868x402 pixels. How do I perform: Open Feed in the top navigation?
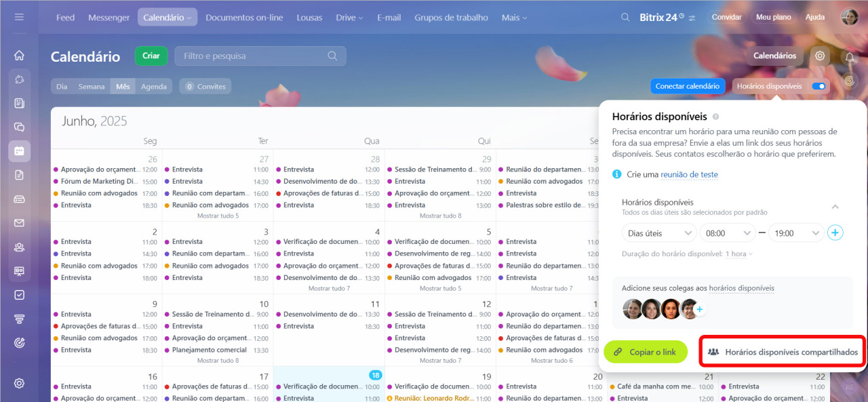pyautogui.click(x=65, y=18)
